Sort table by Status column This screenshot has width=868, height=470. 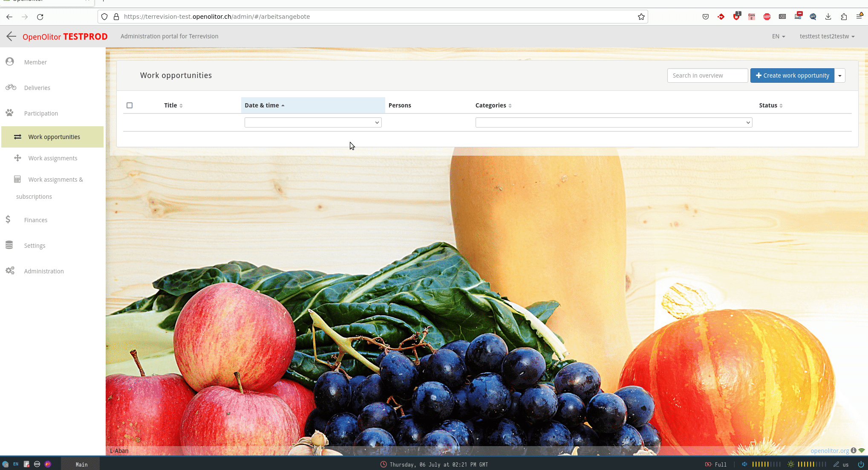770,105
